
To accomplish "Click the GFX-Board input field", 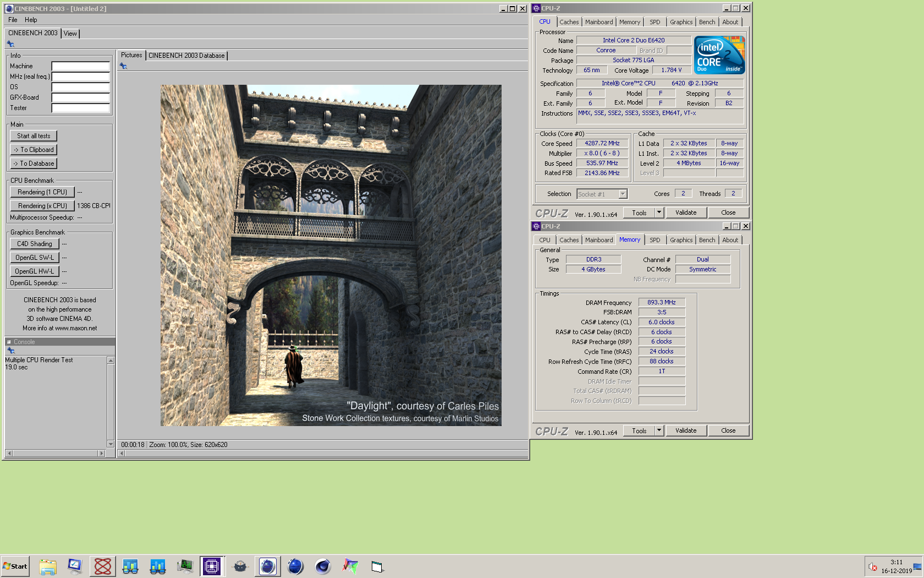I will [81, 97].
